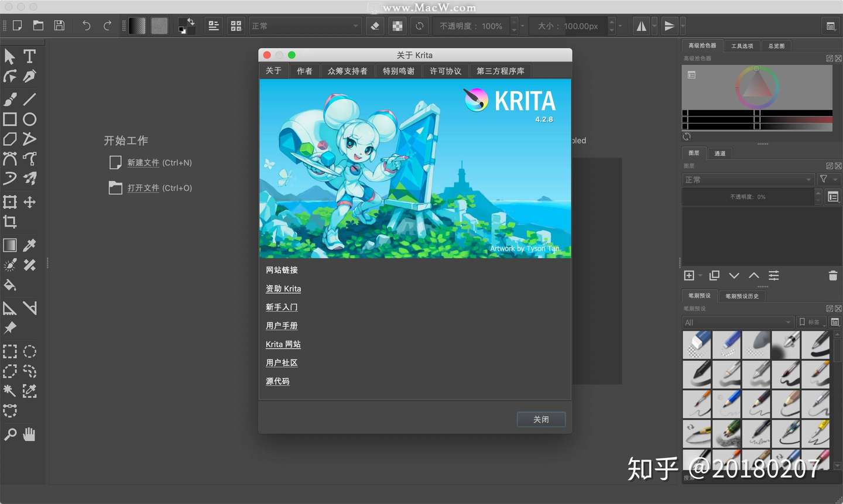843x504 pixels.
Task: Open layer blending mode dropdown in layers panel
Action: 748,180
